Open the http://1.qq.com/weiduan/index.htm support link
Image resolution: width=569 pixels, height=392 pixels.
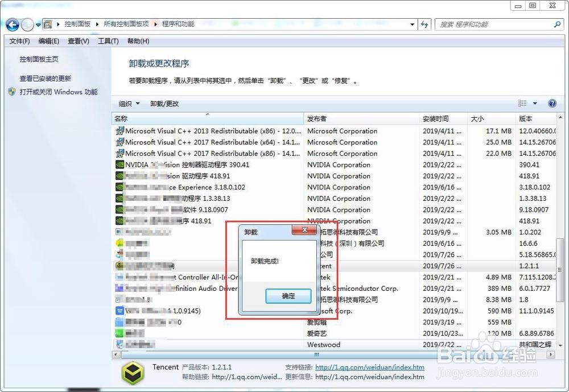pyautogui.click(x=370, y=367)
